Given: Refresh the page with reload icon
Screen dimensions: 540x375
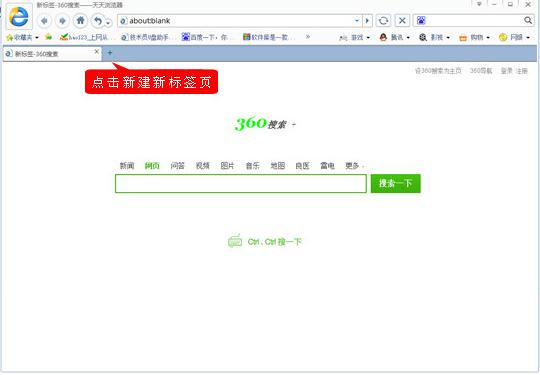Looking at the screenshot, I should [x=383, y=21].
